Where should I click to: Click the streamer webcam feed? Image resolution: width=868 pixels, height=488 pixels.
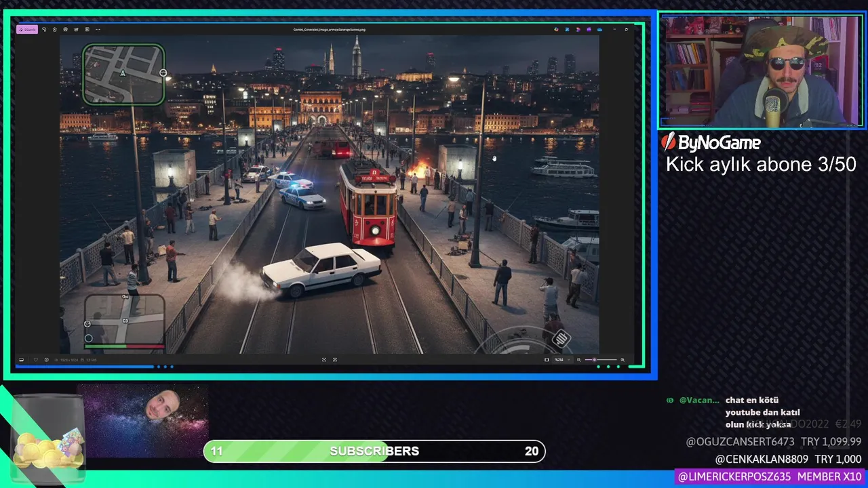click(761, 71)
